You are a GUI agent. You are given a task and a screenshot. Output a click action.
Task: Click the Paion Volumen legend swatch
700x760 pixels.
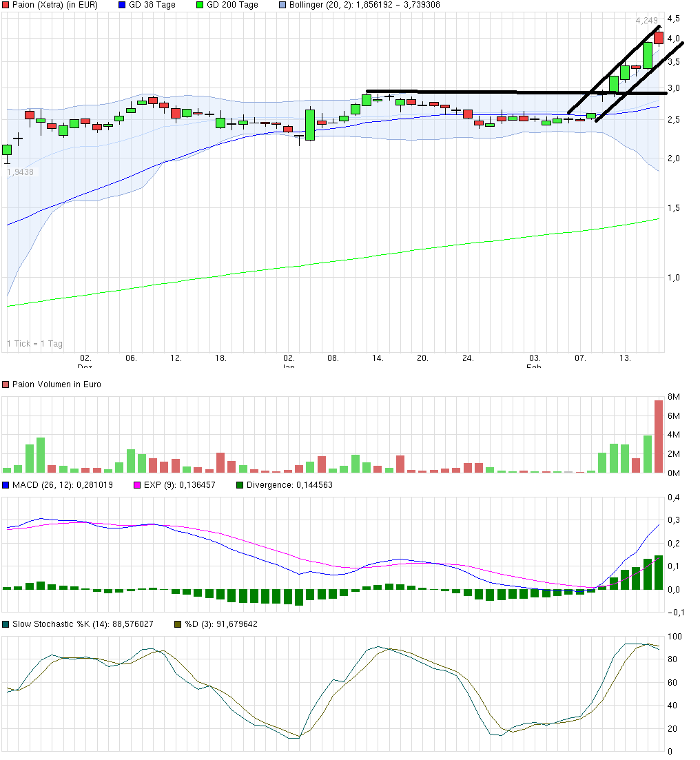pyautogui.click(x=6, y=384)
